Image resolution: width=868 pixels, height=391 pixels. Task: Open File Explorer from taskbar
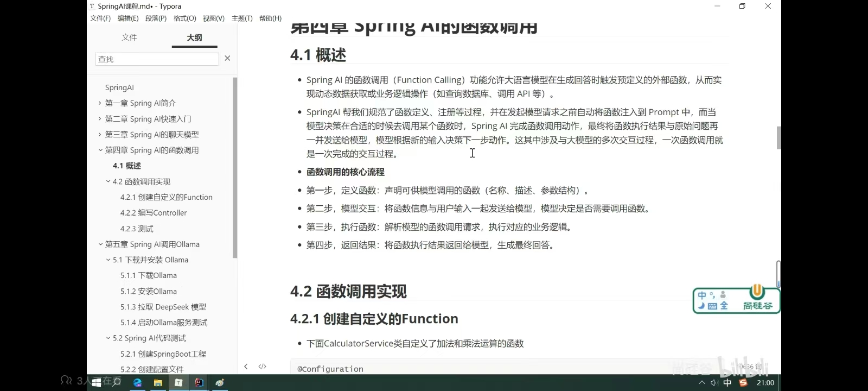point(158,382)
